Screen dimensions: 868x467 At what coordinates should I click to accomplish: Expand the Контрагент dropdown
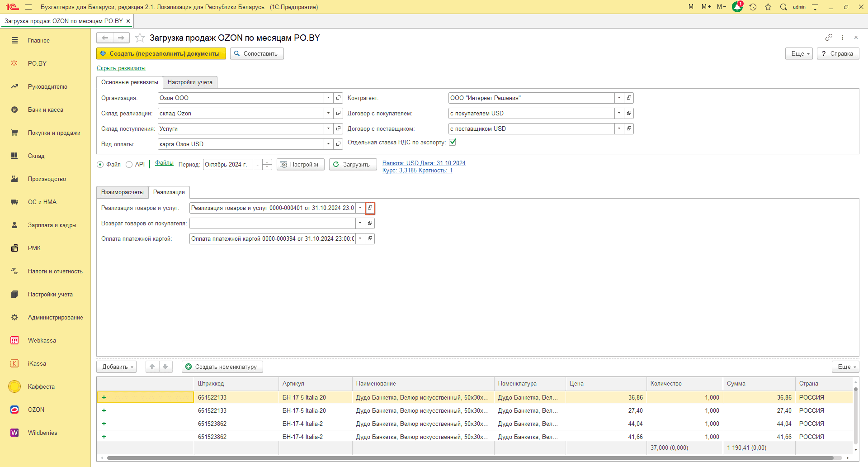[619, 98]
